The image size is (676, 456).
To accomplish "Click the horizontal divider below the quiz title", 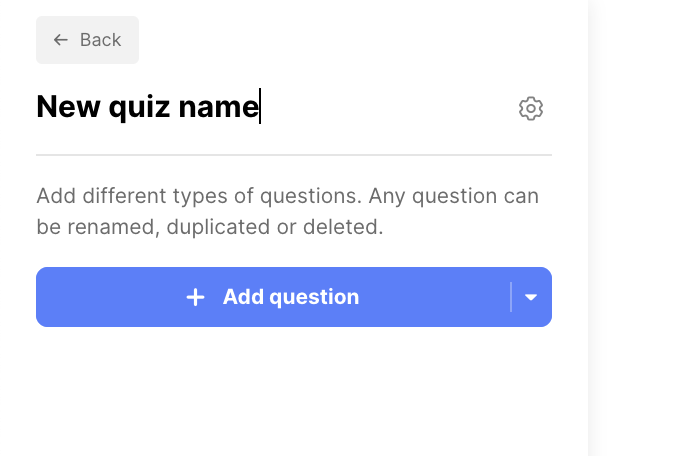I will point(294,155).
